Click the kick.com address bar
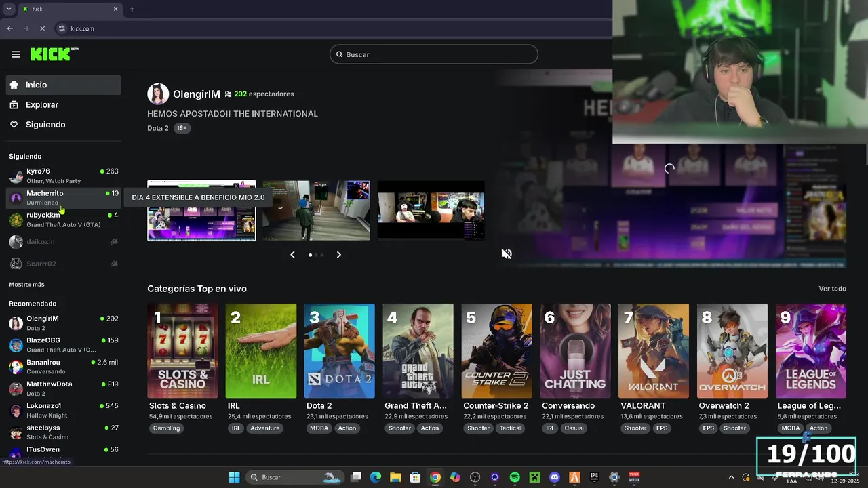 tap(332, 28)
